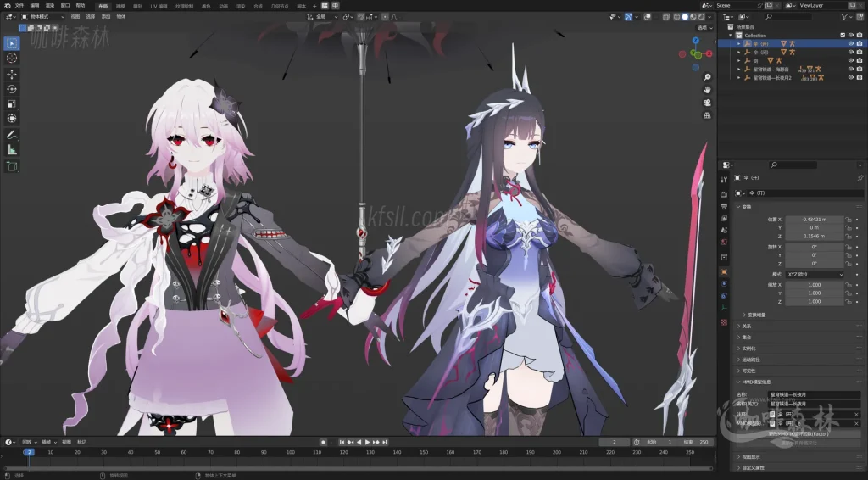Hide the selected 伞 (开) object with its eye icon
Image resolution: width=868 pixels, height=480 pixels.
coord(851,44)
